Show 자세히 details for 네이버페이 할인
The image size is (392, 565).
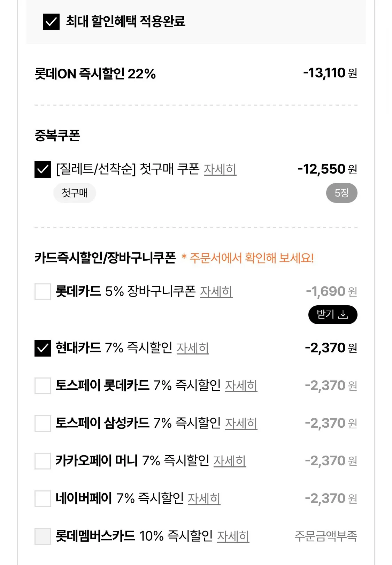204,499
